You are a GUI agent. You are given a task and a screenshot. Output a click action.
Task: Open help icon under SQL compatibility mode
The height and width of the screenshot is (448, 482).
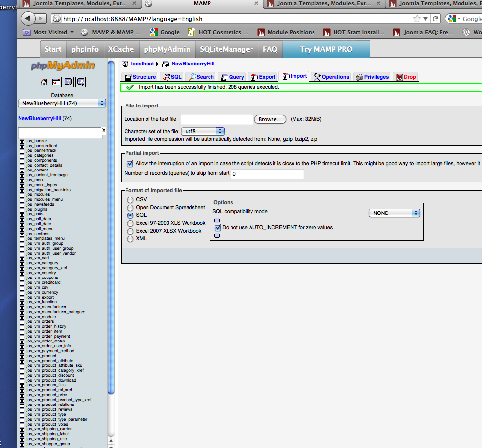[217, 220]
